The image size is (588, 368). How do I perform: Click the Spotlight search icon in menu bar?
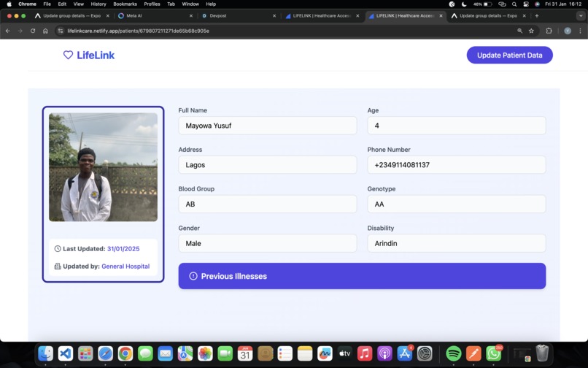[514, 4]
